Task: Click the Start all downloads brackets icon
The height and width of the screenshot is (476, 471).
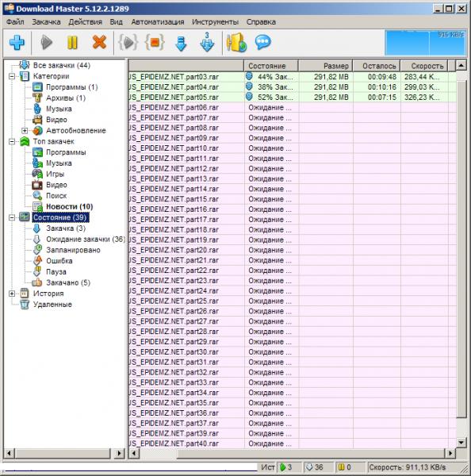Action: tap(128, 42)
